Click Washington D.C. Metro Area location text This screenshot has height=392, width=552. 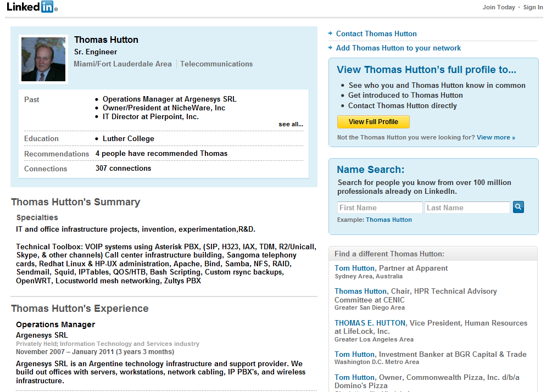377,362
